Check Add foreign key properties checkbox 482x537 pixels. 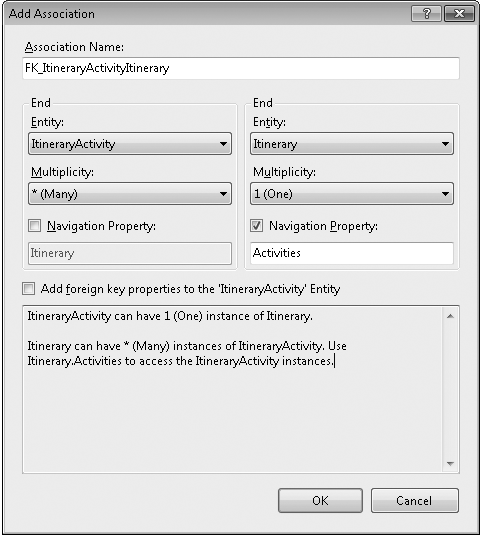(28, 288)
